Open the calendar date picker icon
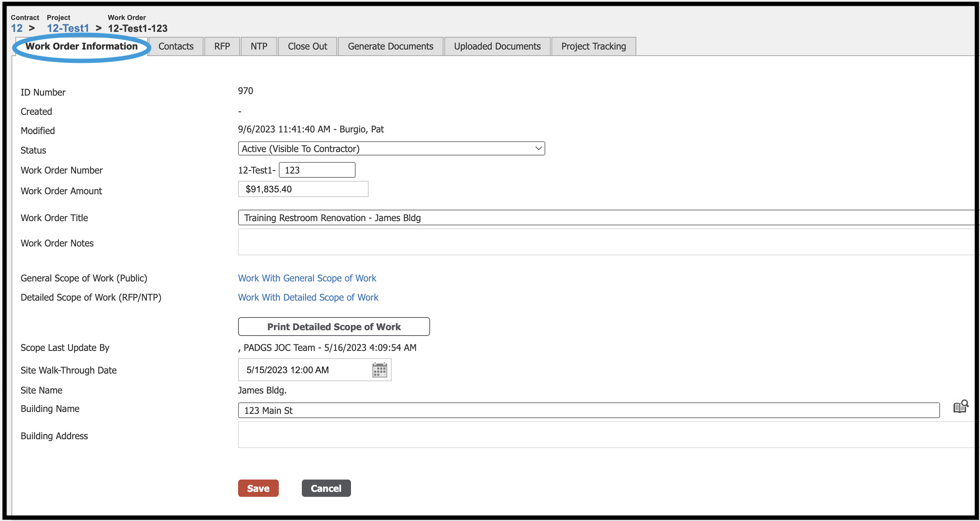Viewport: 980px width, 521px height. coord(379,370)
